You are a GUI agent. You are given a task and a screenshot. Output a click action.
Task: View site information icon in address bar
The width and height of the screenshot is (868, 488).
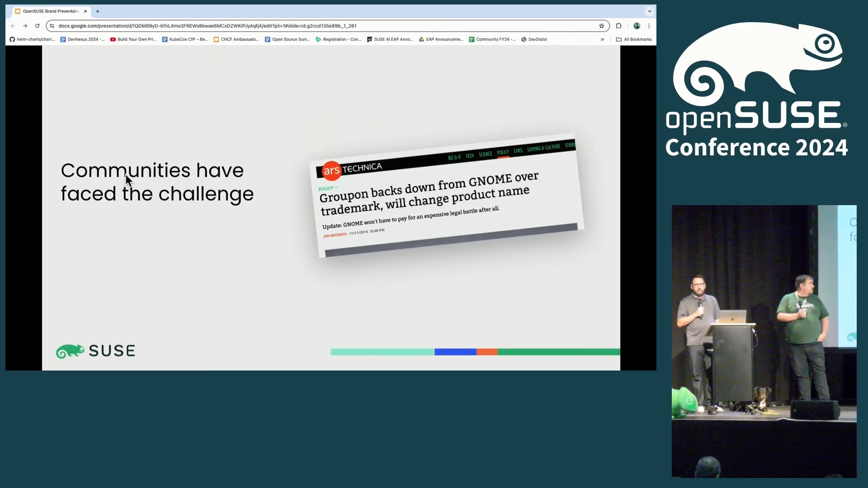click(52, 26)
